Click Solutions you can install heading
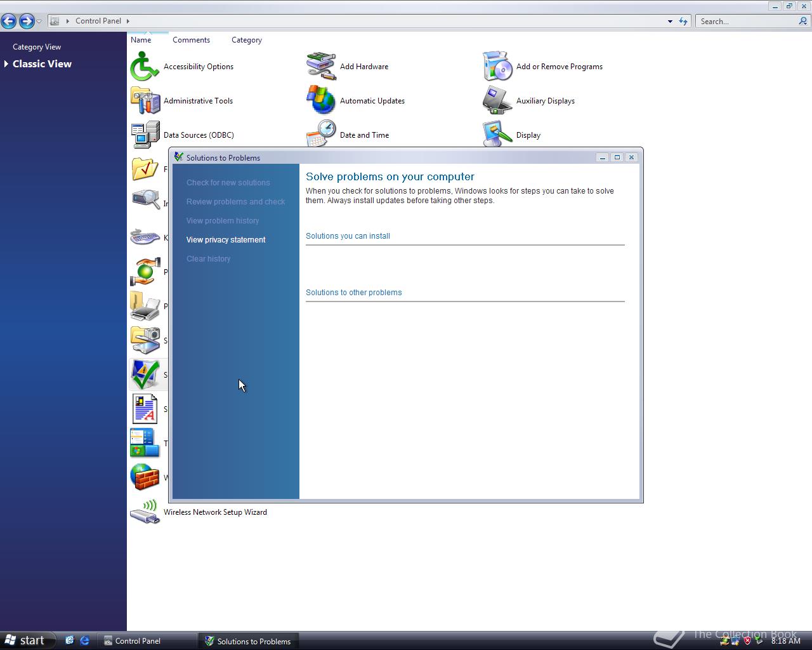The image size is (812, 650). click(348, 236)
